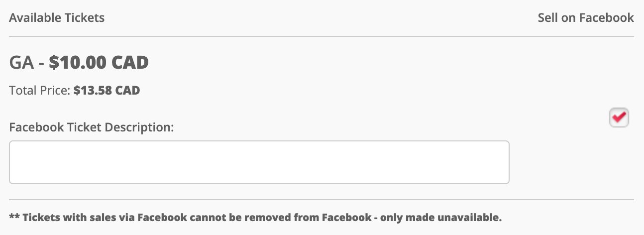This screenshot has width=644, height=235.
Task: Click the Total Price label
Action: pyautogui.click(x=40, y=91)
